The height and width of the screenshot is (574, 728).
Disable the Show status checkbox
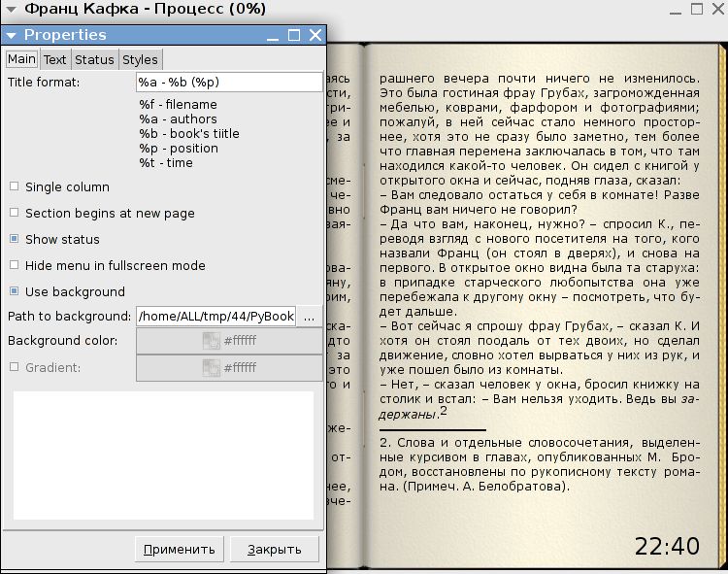(15, 238)
